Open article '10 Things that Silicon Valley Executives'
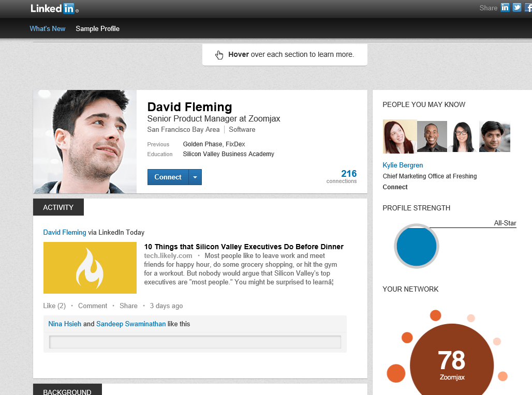 pyautogui.click(x=244, y=247)
